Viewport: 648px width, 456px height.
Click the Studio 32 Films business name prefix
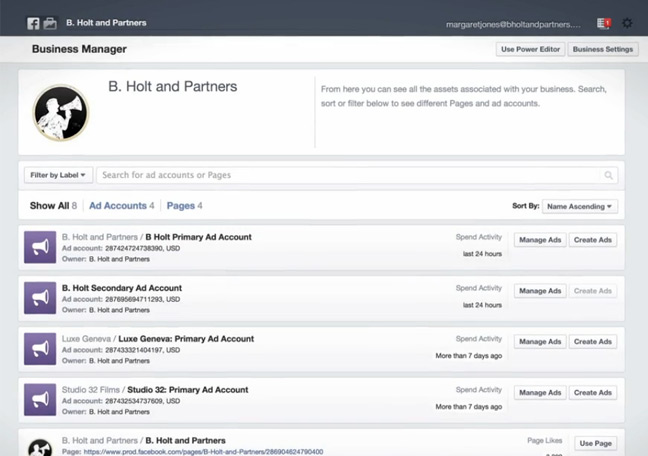[x=91, y=389]
